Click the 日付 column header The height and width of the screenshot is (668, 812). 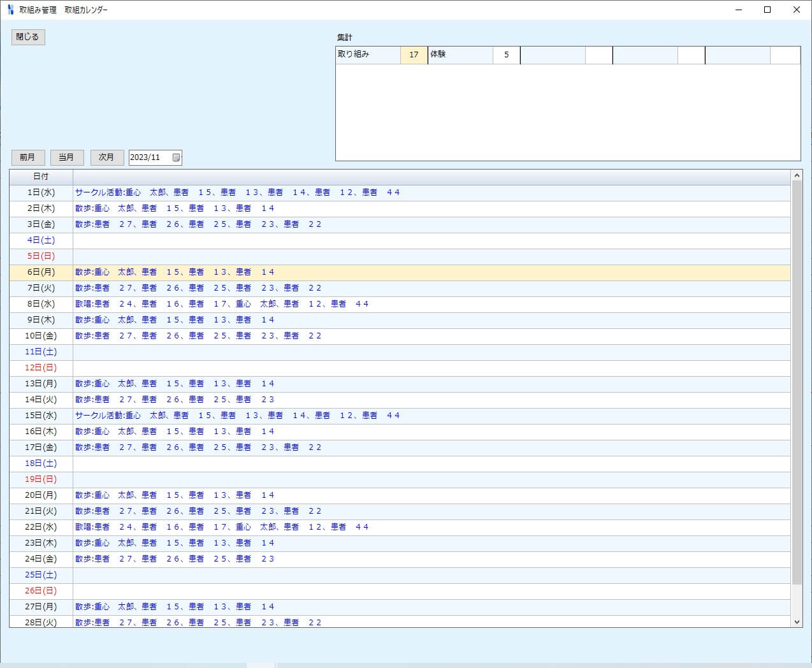pos(41,177)
